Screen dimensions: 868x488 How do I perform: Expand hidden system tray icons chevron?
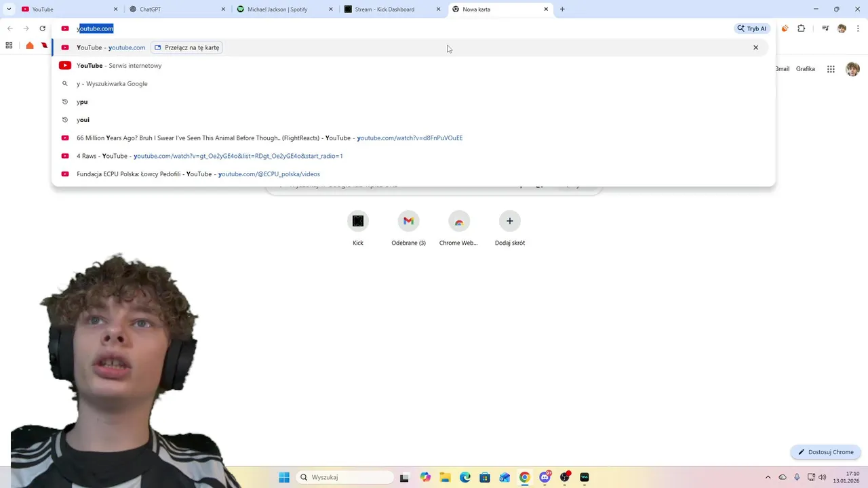point(768,477)
